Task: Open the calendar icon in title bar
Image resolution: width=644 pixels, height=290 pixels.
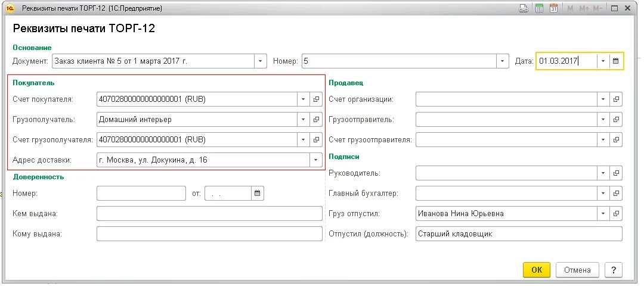Action: 553,8
